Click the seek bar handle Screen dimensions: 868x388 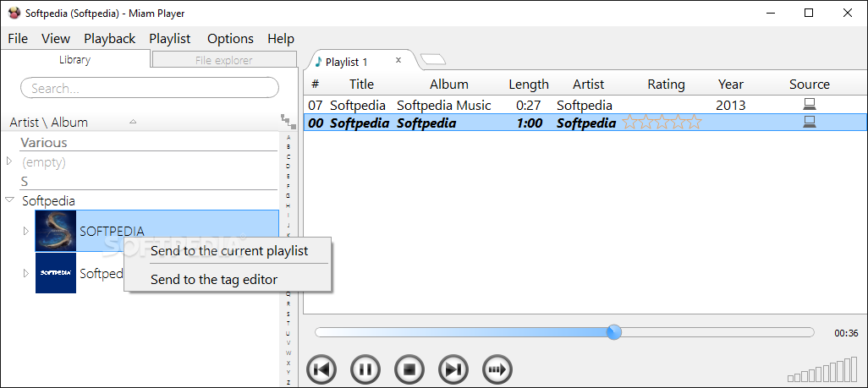point(614,332)
